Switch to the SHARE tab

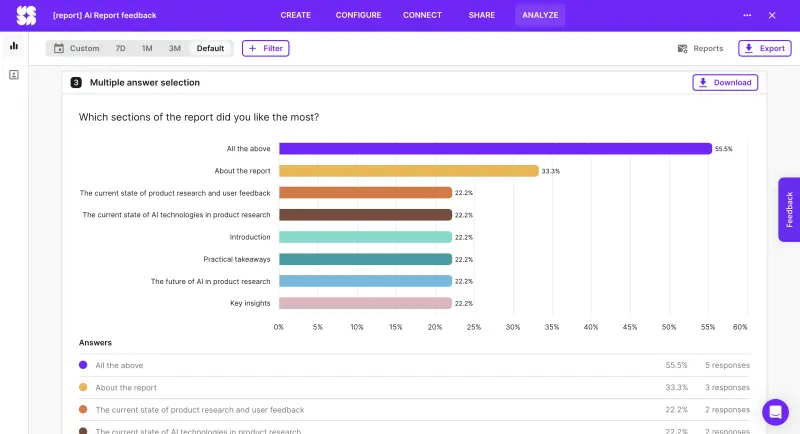click(x=482, y=15)
